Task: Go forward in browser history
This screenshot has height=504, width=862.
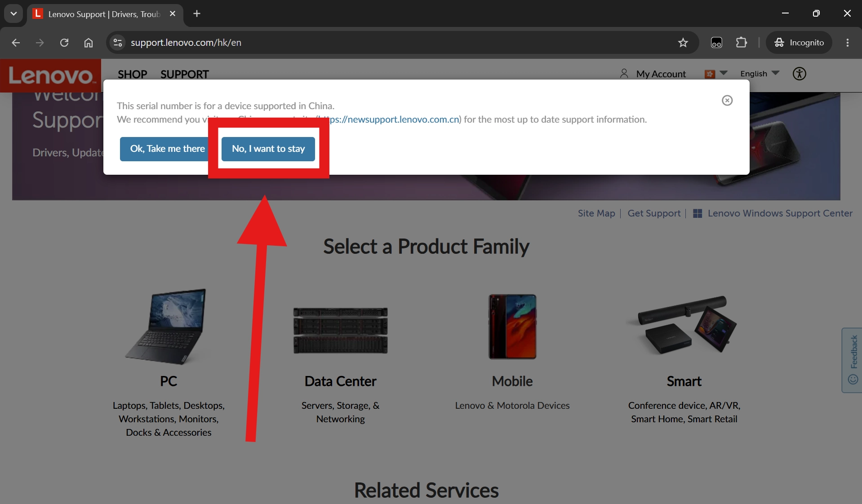Action: click(x=40, y=43)
